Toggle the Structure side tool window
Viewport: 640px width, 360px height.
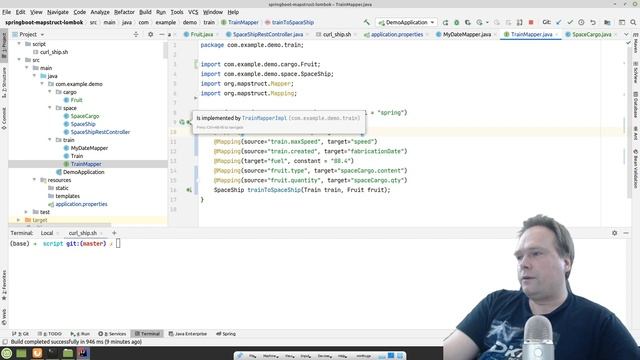tap(4, 82)
